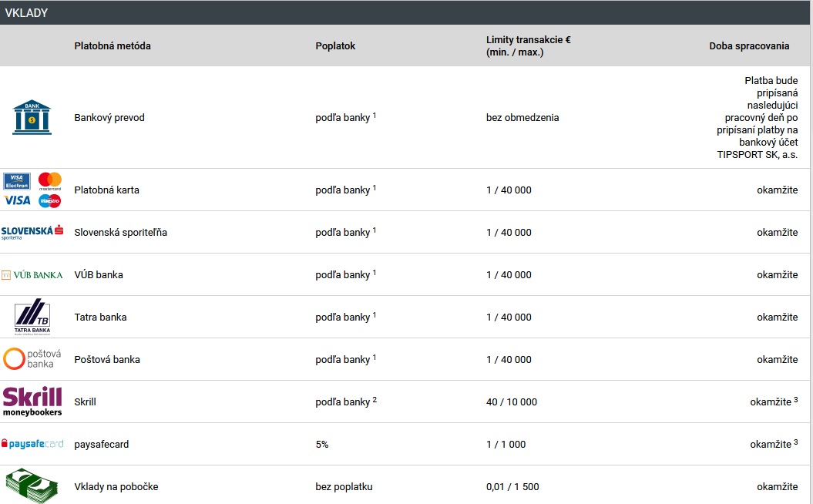Click the paysafecard logo
The width and height of the screenshot is (813, 504).
[32, 444]
